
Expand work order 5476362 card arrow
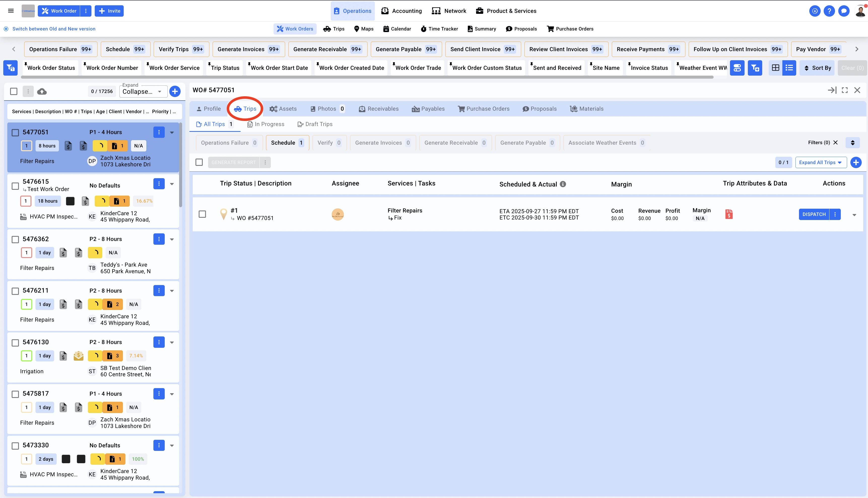172,239
